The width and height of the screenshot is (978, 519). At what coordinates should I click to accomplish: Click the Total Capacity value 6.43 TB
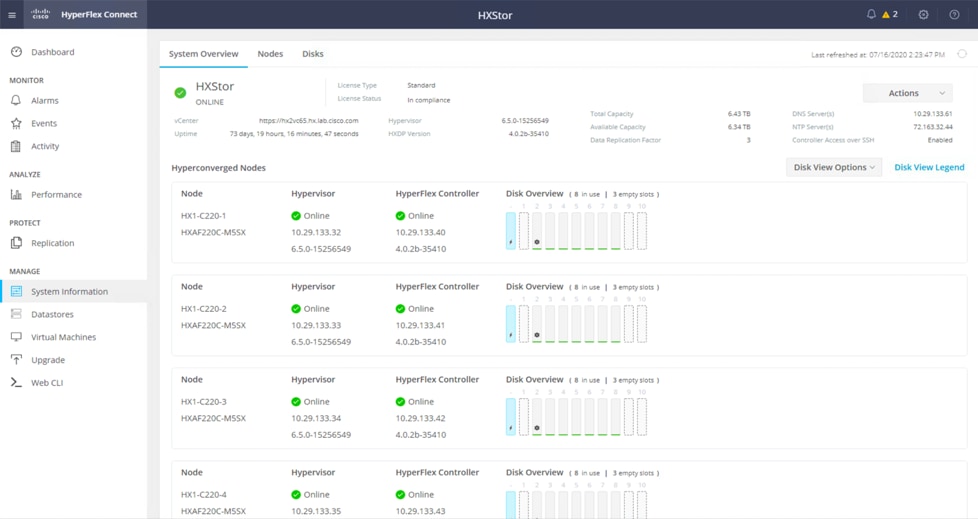point(738,114)
